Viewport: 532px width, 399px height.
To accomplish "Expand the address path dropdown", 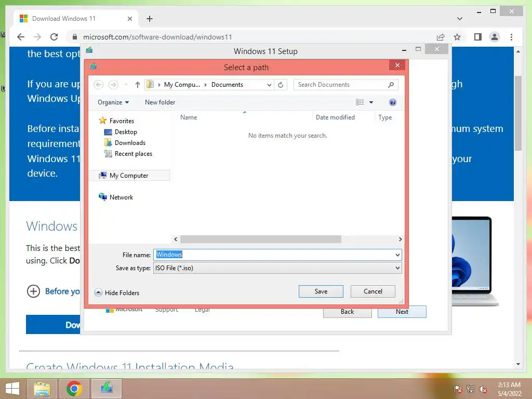I will tap(269, 85).
